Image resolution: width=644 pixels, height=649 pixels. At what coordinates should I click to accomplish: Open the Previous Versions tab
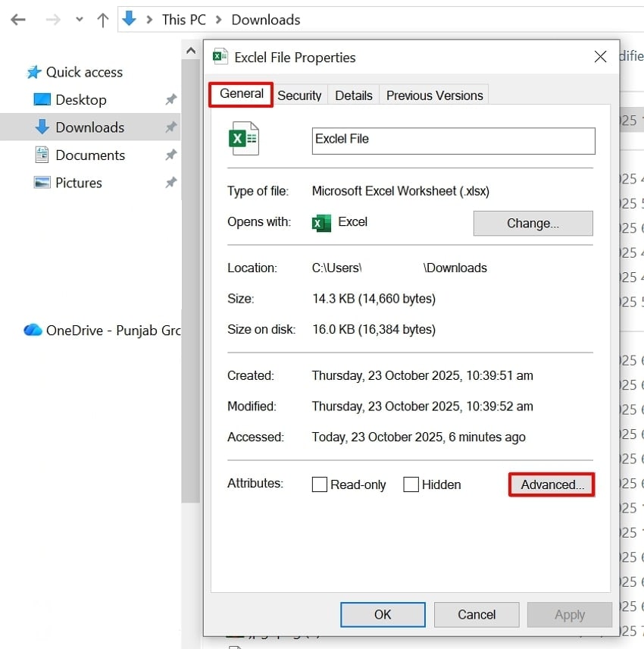[x=434, y=96]
